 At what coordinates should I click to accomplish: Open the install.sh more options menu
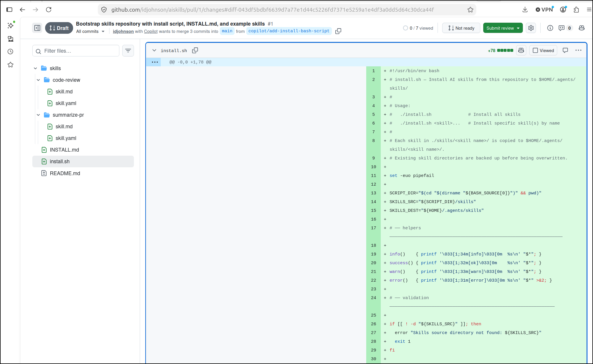578,50
